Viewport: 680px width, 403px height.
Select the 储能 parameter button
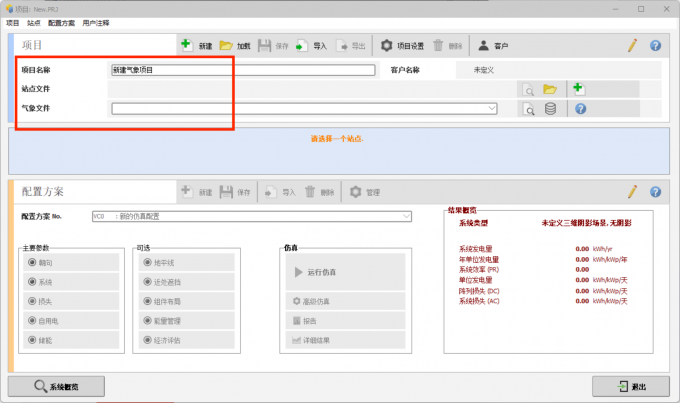[72, 340]
